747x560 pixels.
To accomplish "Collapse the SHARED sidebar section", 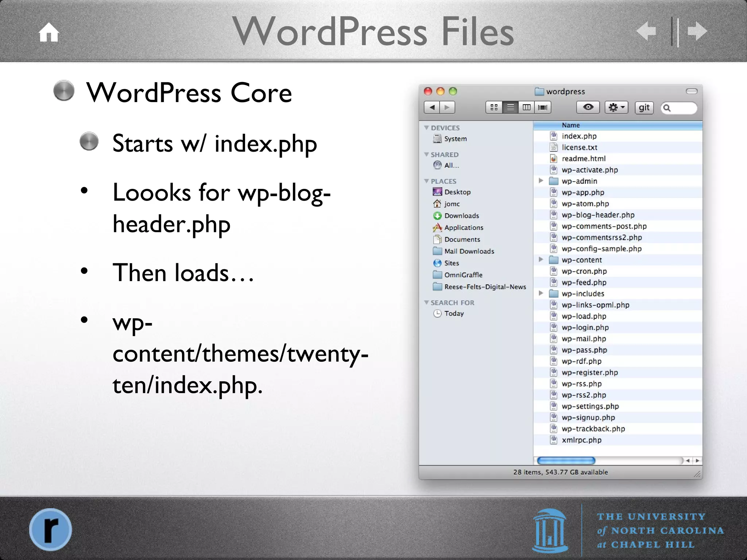I will coord(426,154).
